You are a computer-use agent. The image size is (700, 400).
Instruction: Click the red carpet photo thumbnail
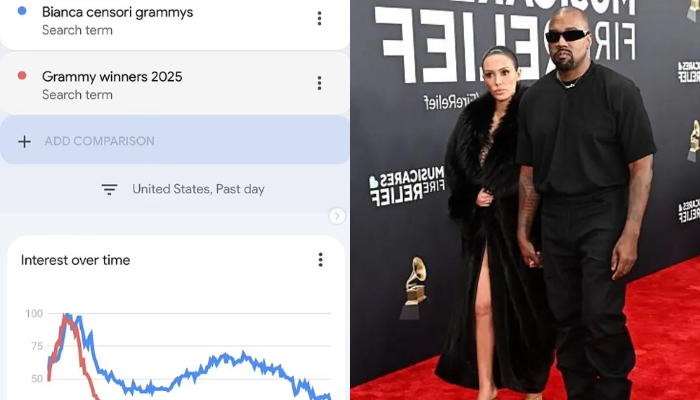(525, 200)
